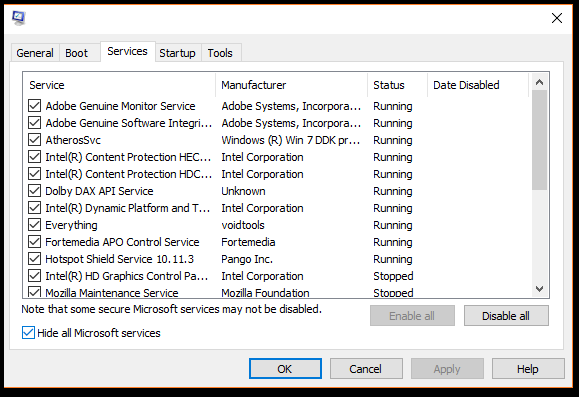Viewport: 579px width, 397px height.
Task: Disable the Dolby DAX API Service checkbox
Action: point(35,191)
